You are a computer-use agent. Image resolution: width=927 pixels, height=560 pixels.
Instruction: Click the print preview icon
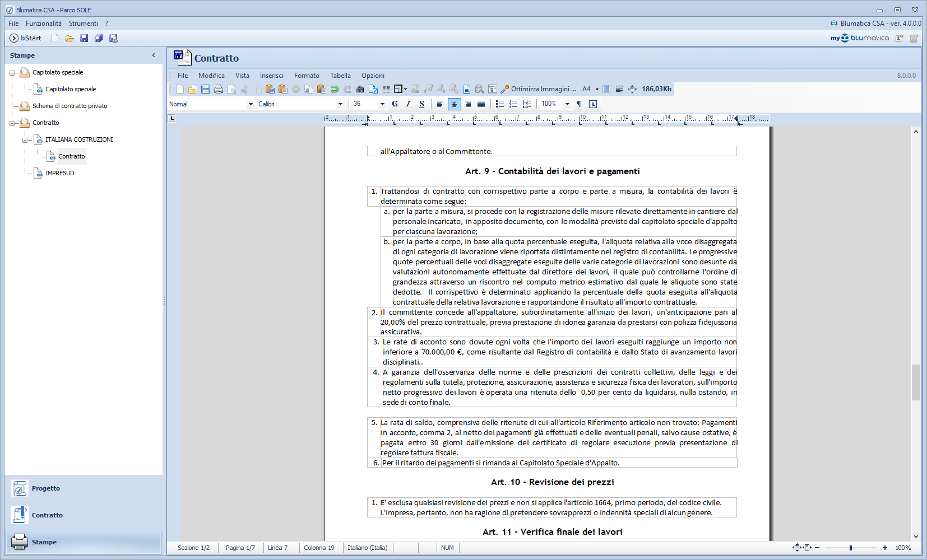coord(231,89)
